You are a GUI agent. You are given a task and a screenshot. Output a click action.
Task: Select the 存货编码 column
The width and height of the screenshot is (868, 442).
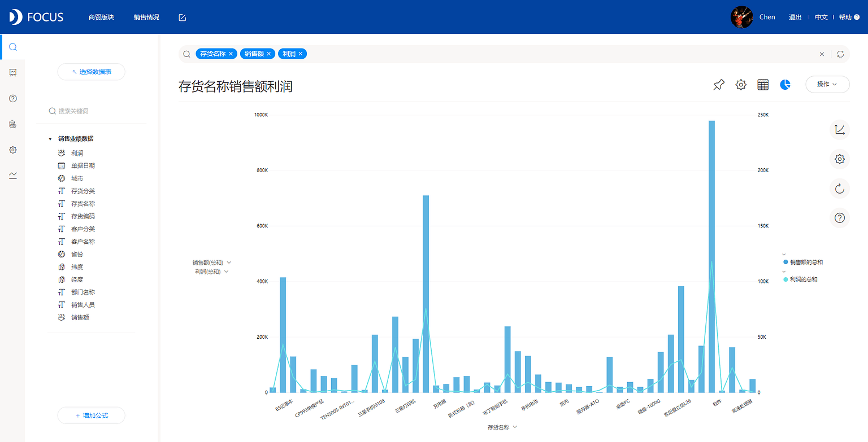click(83, 216)
